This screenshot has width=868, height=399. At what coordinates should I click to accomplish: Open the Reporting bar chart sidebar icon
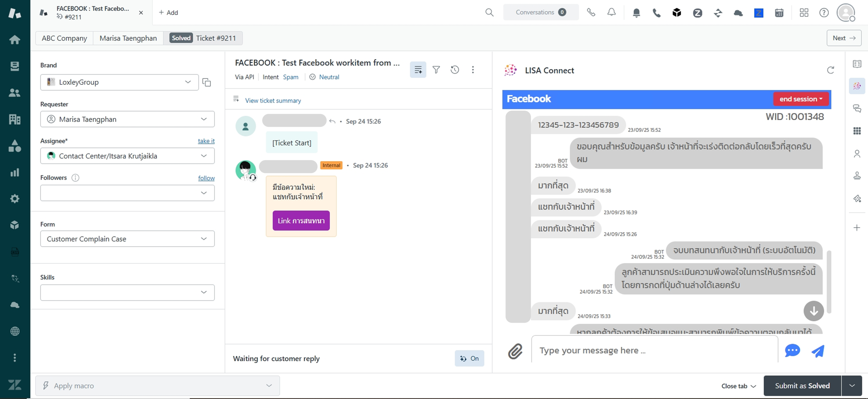[x=15, y=172]
